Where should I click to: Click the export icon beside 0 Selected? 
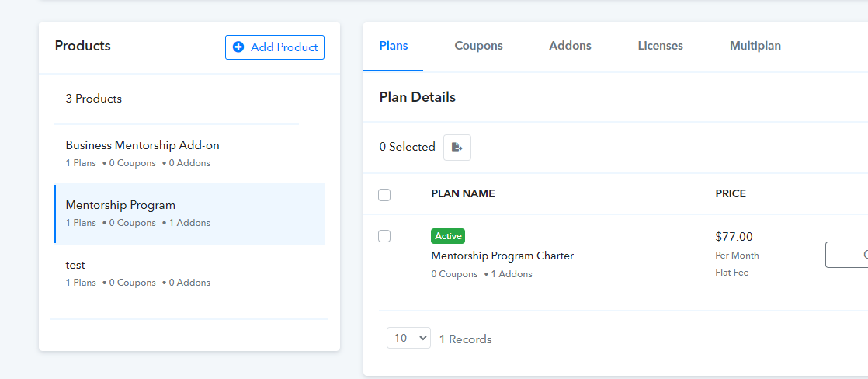pos(457,148)
